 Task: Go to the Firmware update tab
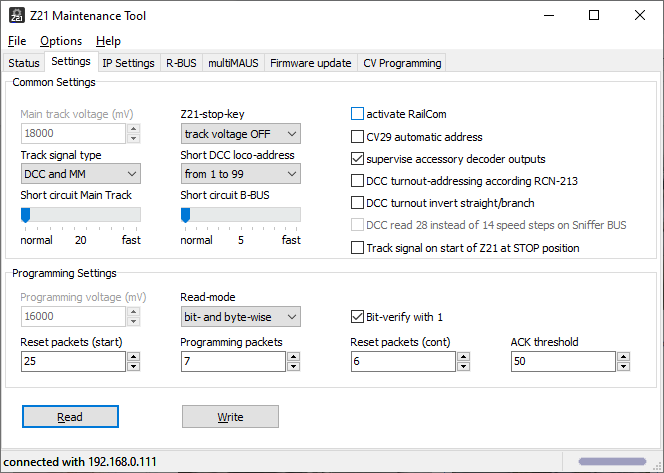[311, 63]
